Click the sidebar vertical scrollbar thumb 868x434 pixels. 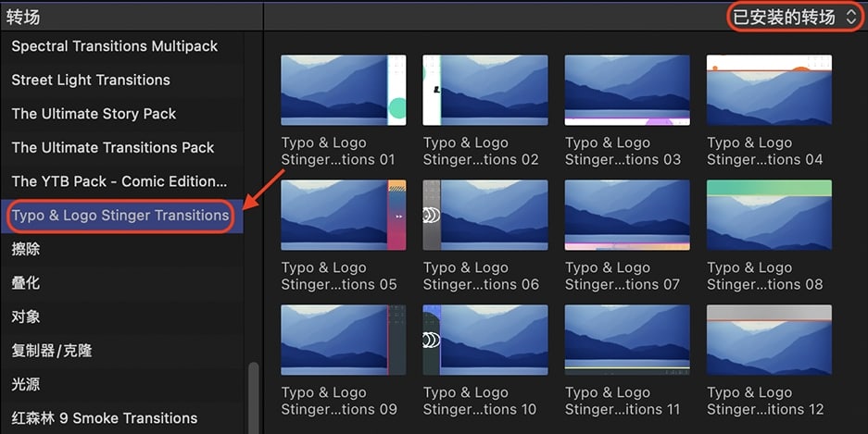point(254,398)
